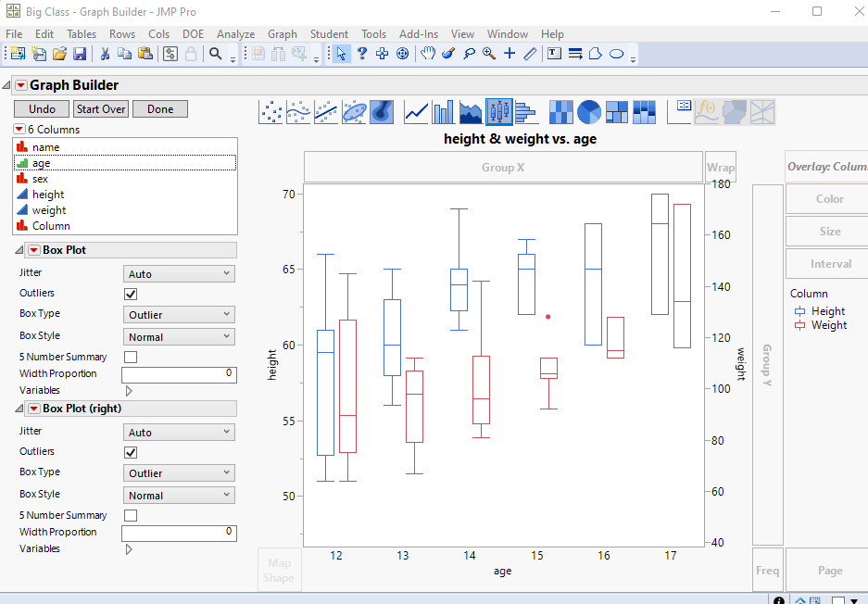Select the Line chart element icon

pos(416,112)
